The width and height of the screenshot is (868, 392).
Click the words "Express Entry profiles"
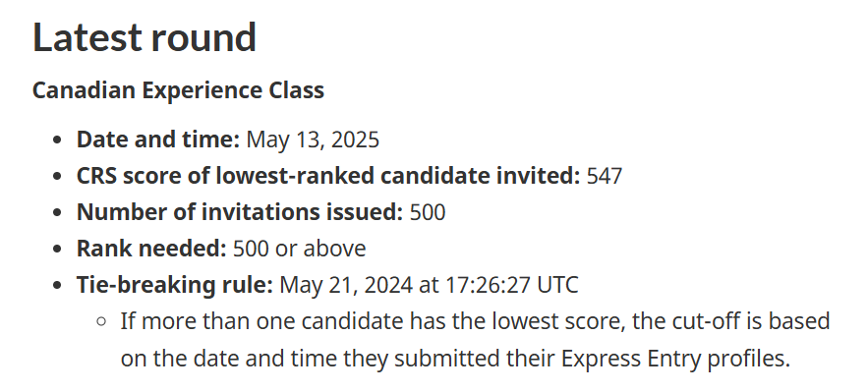pyautogui.click(x=675, y=359)
